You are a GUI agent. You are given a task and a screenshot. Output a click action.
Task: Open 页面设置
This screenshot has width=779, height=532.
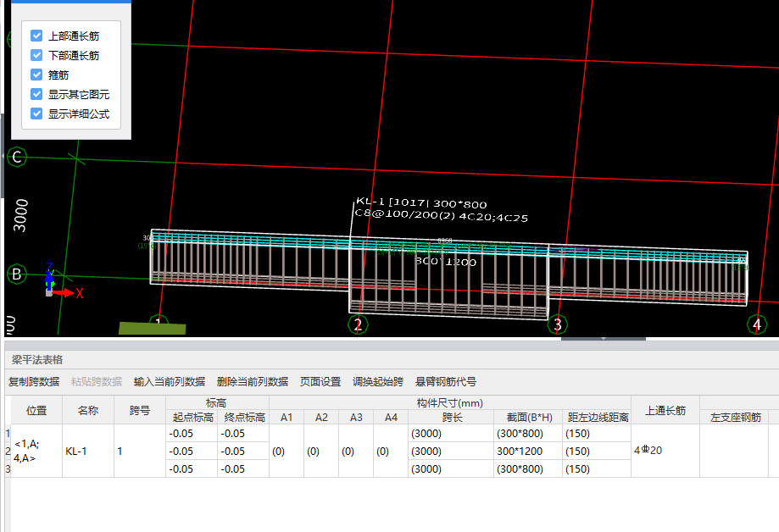pos(320,381)
